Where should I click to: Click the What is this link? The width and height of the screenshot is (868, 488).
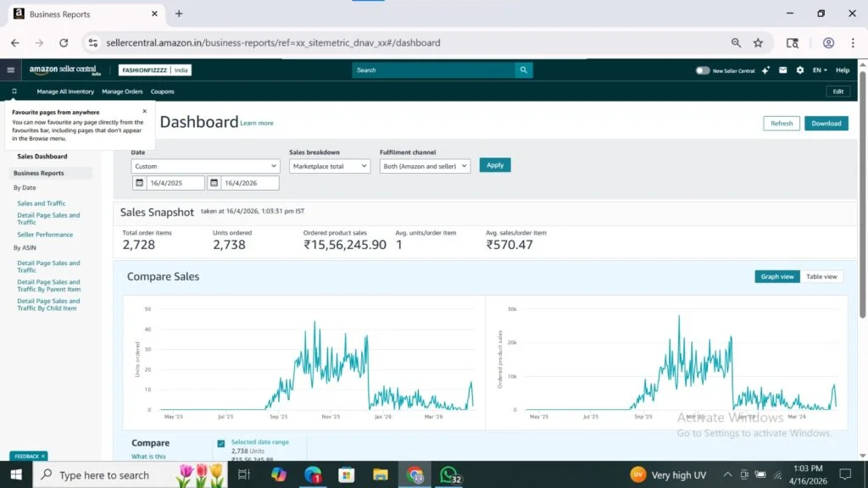(x=148, y=457)
